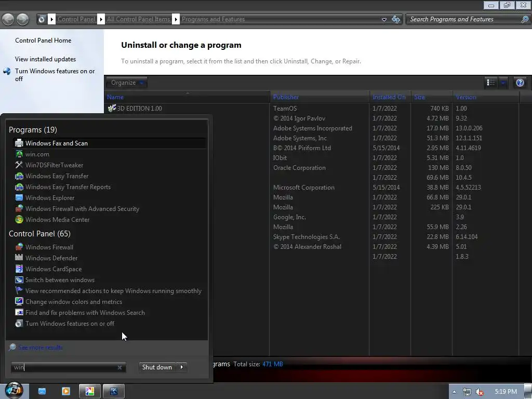Sort by Version column header
This screenshot has height=399, width=532.
click(486, 97)
